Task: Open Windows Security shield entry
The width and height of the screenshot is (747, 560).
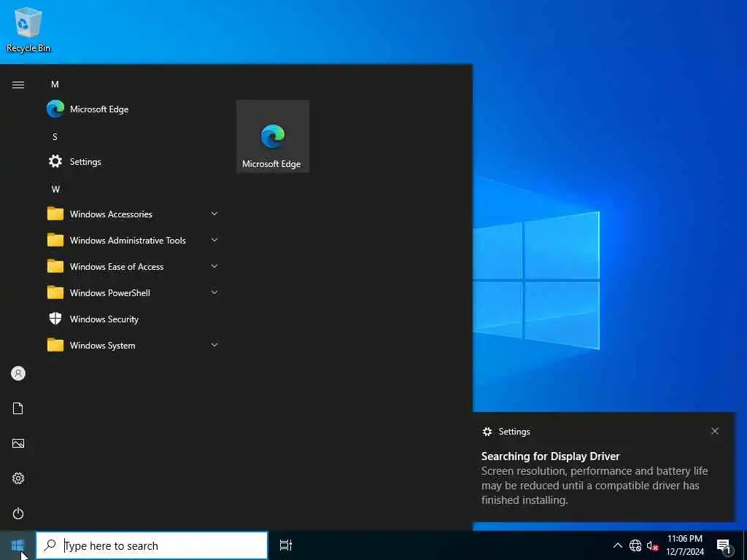Action: 132,319
